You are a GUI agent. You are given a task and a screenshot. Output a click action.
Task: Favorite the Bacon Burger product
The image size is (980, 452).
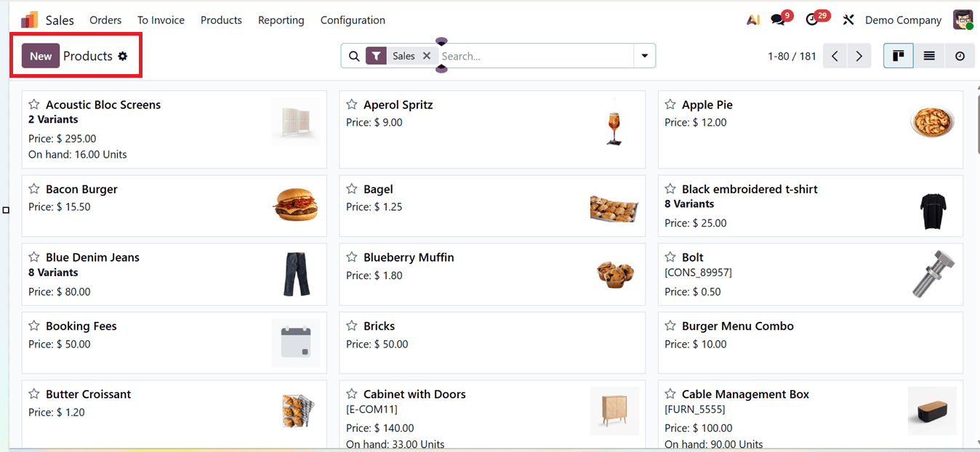pos(33,188)
